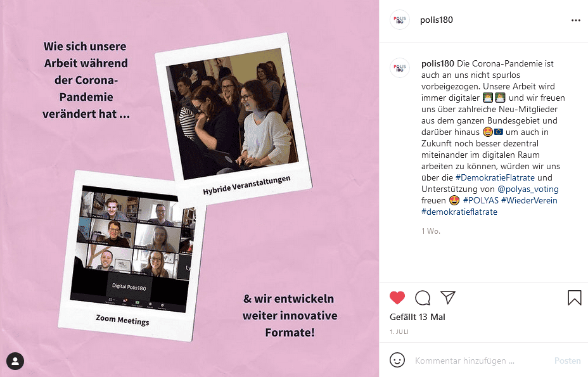Click the Posten button

(567, 361)
